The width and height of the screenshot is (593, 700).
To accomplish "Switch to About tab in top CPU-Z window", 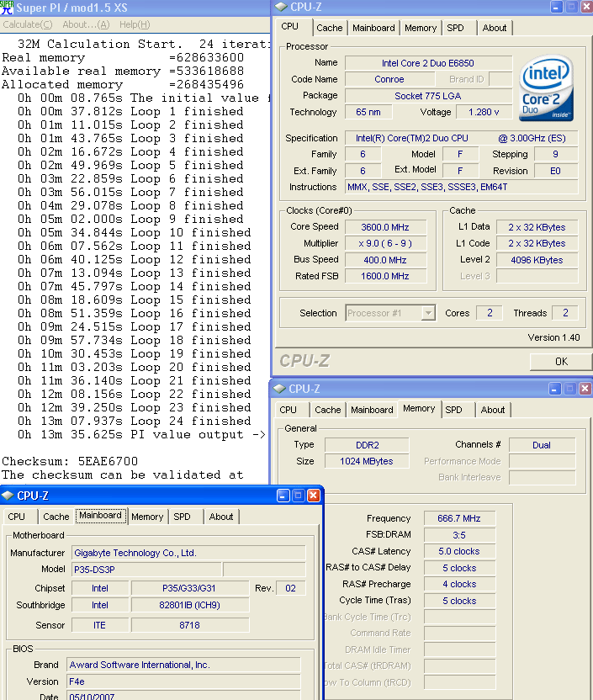I will tap(495, 28).
